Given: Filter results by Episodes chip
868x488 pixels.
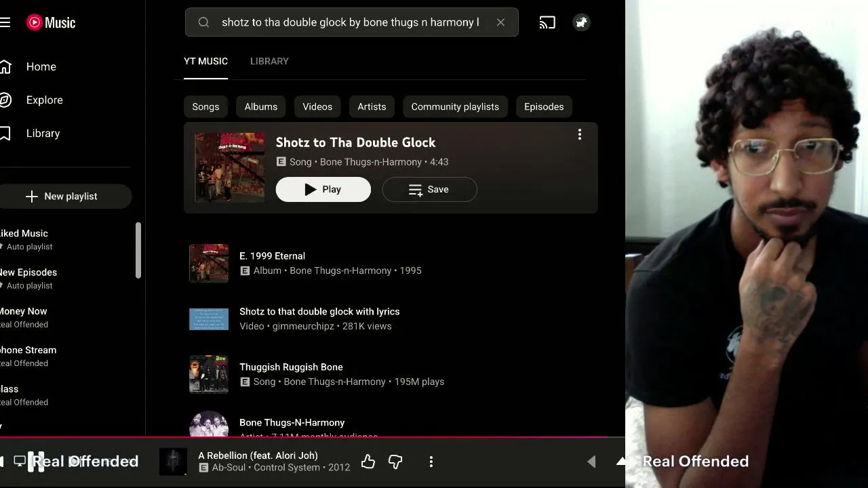Looking at the screenshot, I should tap(544, 106).
